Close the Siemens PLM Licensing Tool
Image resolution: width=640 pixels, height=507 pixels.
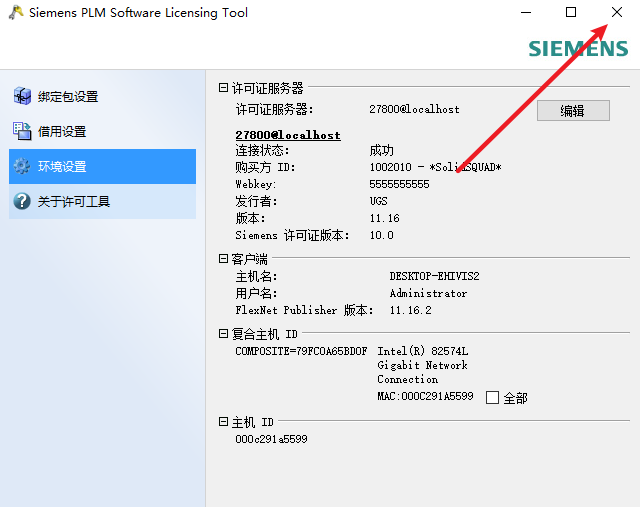[x=617, y=12]
